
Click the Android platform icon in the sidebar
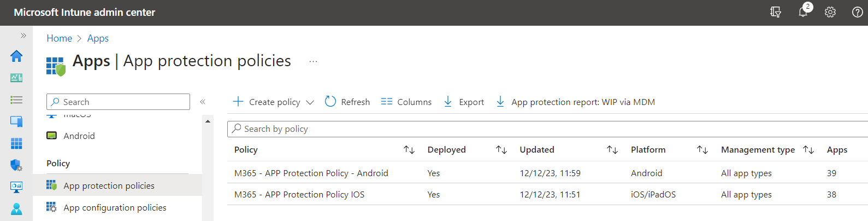tap(52, 136)
